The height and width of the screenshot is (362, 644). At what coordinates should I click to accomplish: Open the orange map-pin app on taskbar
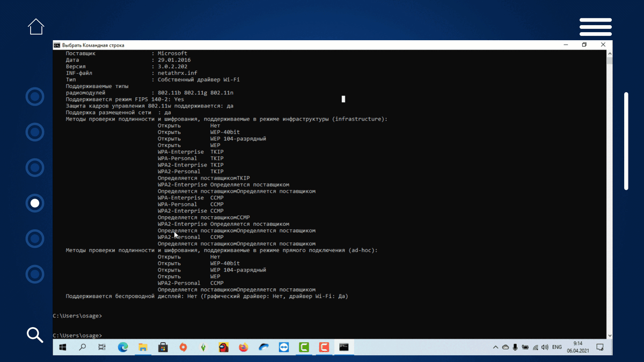pos(183,348)
